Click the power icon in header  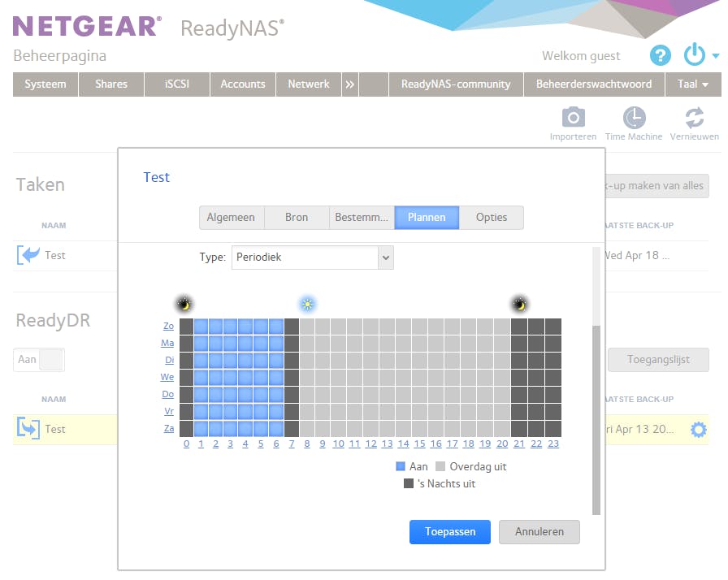(x=694, y=54)
